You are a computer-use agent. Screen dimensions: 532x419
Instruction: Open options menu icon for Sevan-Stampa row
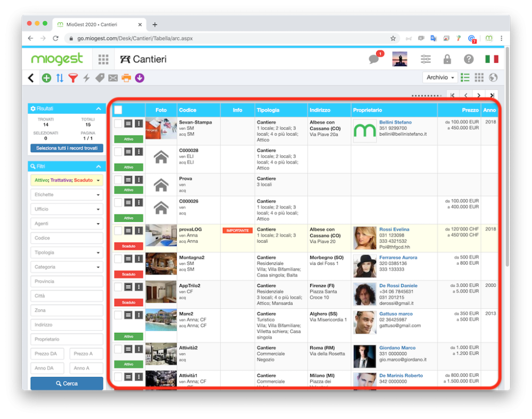click(138, 123)
